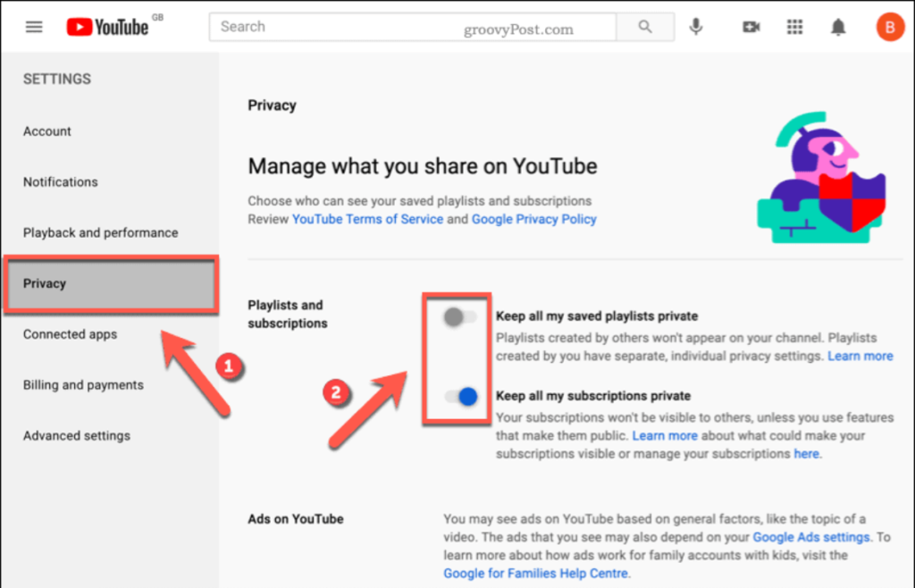Select Privacy in the sidebar
This screenshot has height=588, width=915.
point(45,284)
